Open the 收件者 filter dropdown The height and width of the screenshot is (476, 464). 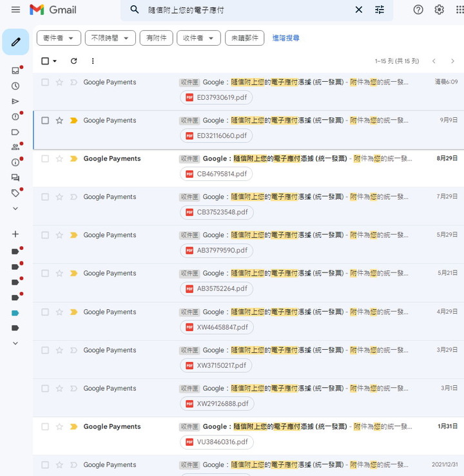[198, 38]
